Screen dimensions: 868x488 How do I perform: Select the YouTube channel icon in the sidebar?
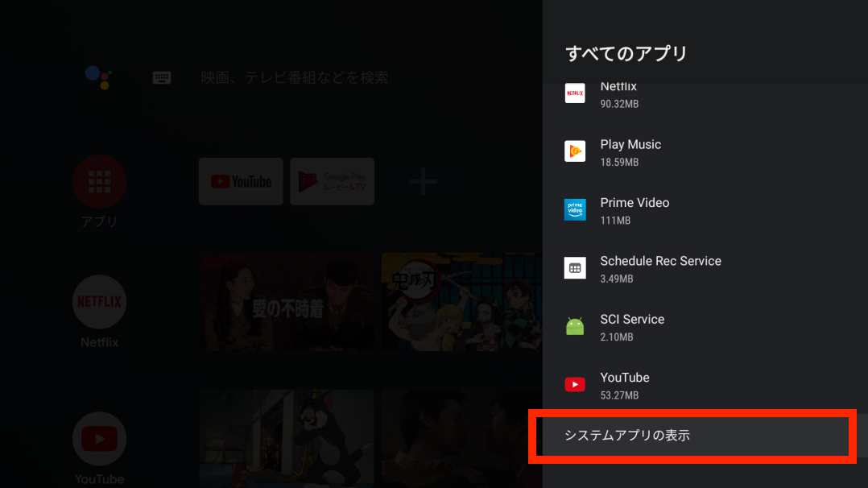(x=100, y=439)
